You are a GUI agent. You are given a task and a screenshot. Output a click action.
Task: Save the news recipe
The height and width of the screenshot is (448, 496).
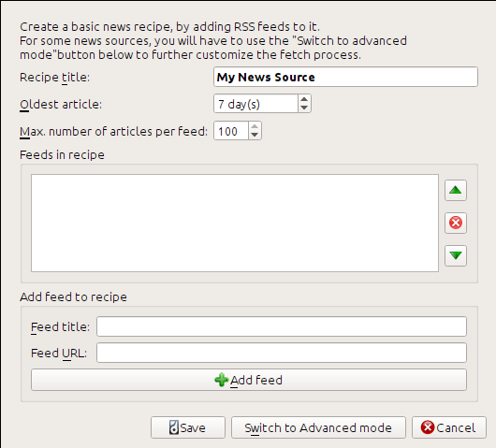click(x=188, y=427)
